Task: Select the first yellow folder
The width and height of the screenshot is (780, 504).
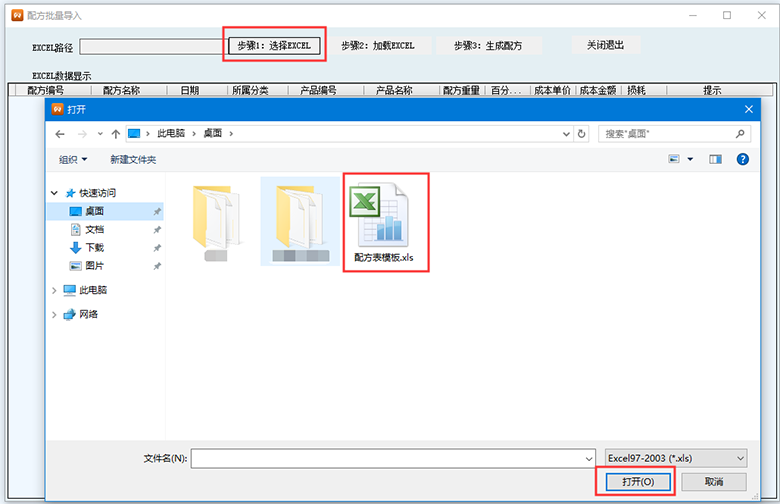Action: click(217, 218)
